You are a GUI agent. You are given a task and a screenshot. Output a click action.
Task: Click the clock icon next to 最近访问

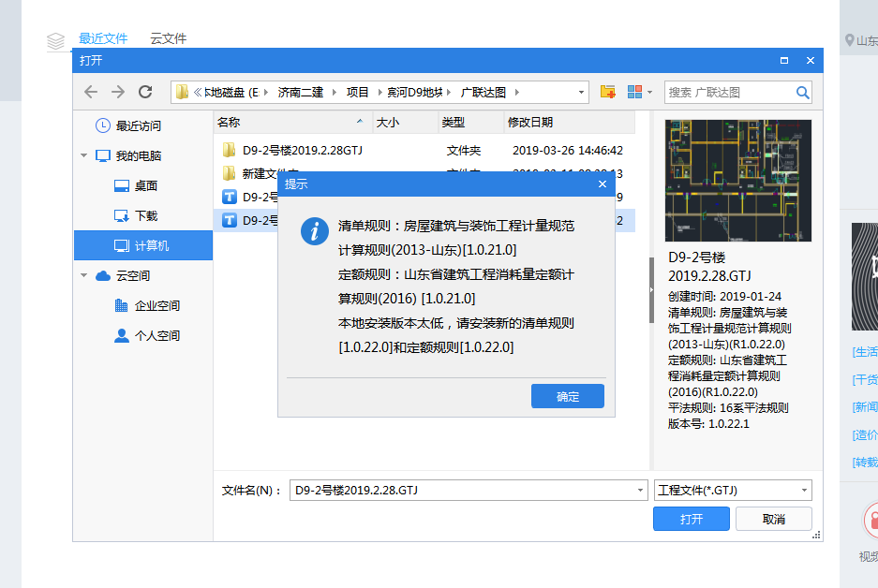[102, 125]
